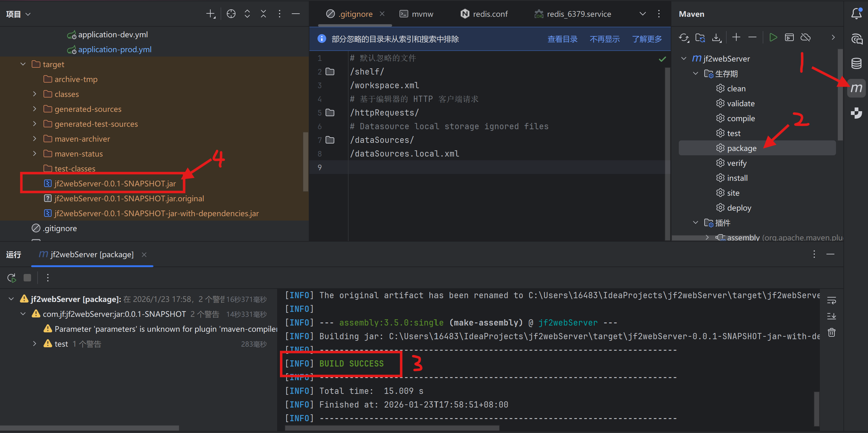Open the mvnw editor tab
The width and height of the screenshot is (868, 433).
pos(422,14)
